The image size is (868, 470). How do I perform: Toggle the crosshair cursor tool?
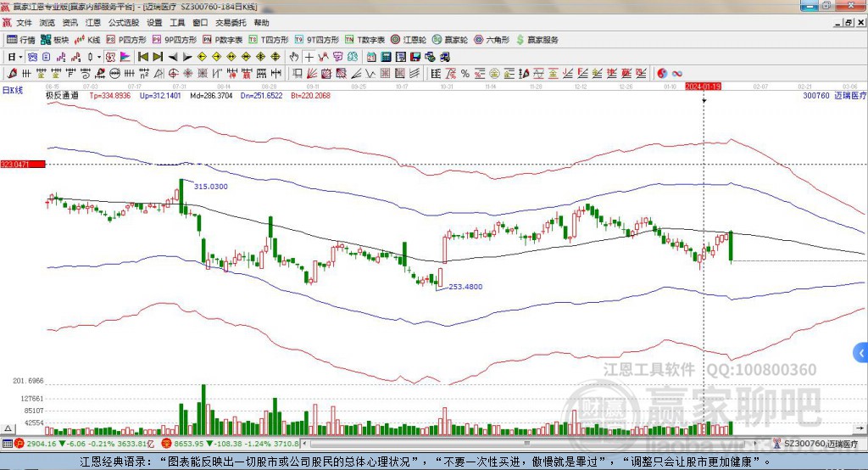[309, 57]
